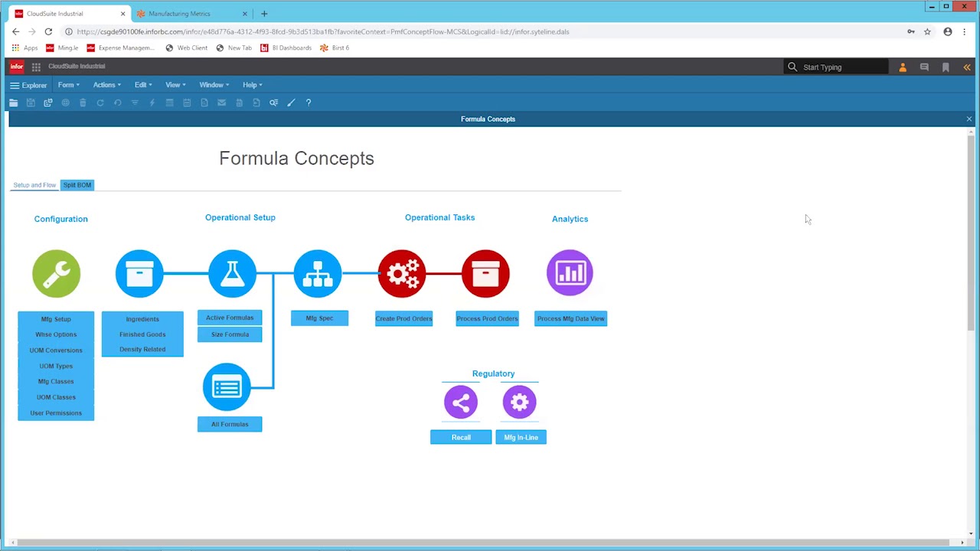980x551 pixels.
Task: Open UOM Types
Action: click(x=56, y=366)
